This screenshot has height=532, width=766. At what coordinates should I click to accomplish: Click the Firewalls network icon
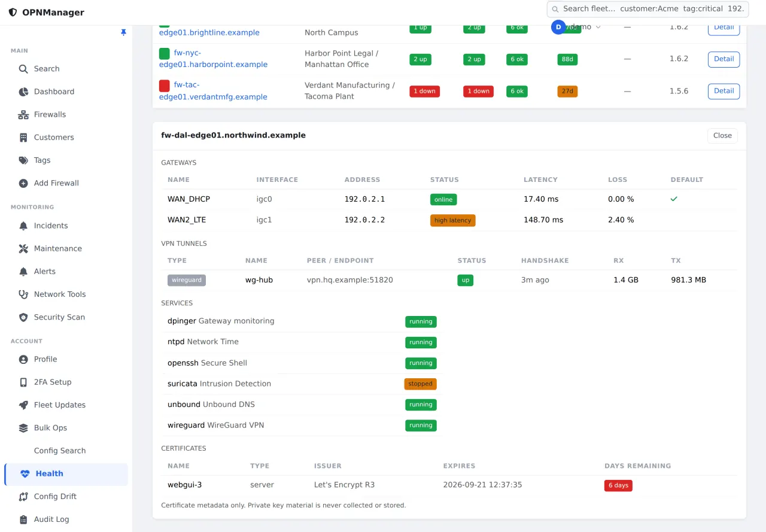[x=23, y=114]
